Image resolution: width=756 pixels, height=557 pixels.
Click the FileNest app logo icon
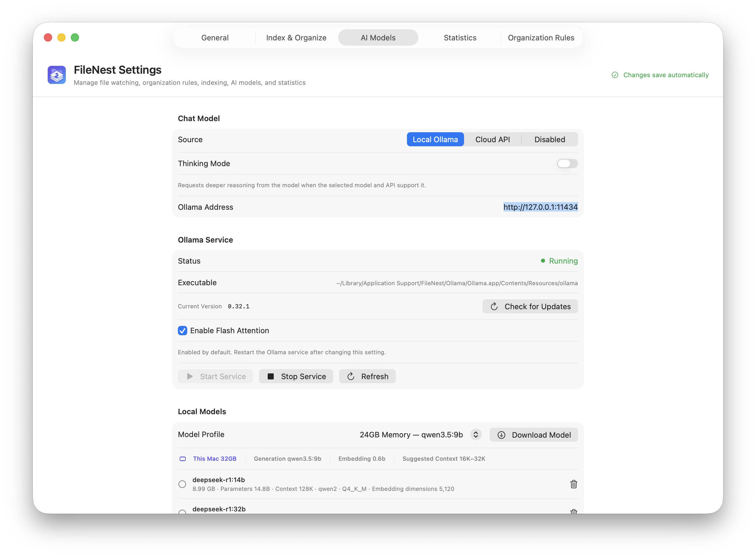click(x=57, y=75)
